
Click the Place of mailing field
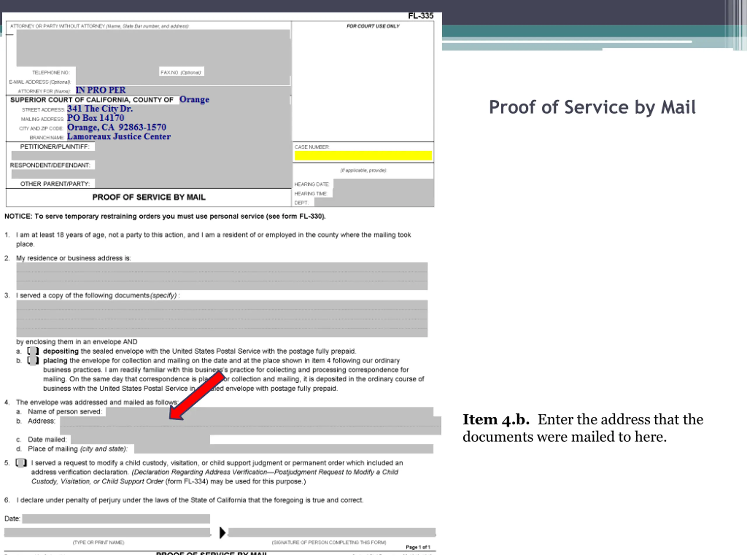[x=284, y=449]
